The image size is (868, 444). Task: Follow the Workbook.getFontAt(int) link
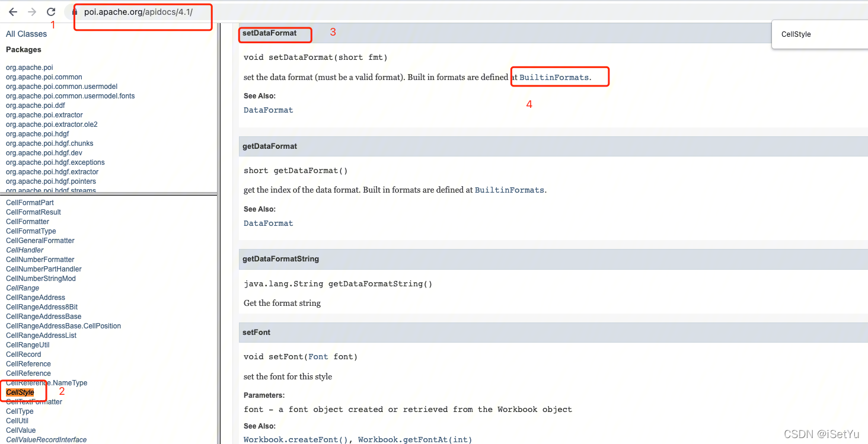[415, 440]
